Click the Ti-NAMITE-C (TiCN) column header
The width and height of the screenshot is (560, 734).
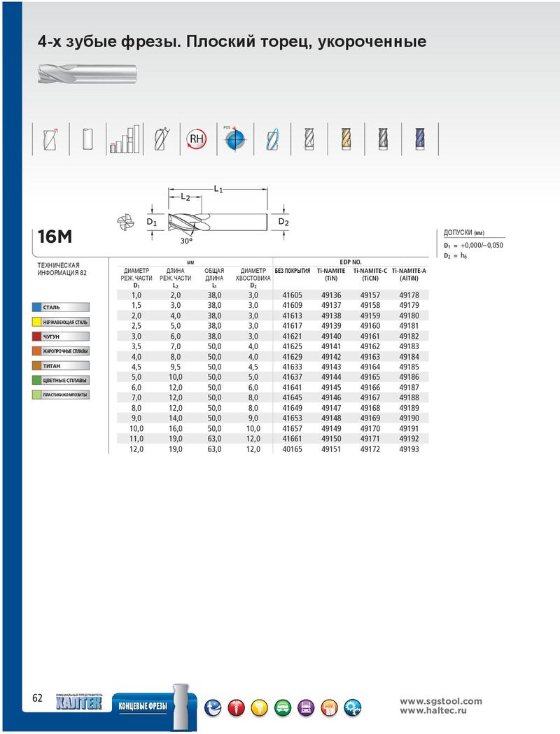point(370,274)
